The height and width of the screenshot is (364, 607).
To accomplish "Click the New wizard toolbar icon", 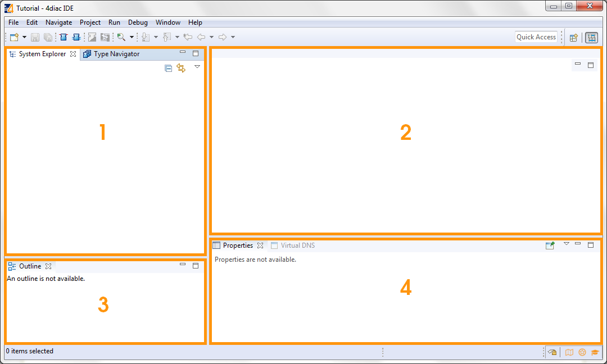I will pos(14,37).
